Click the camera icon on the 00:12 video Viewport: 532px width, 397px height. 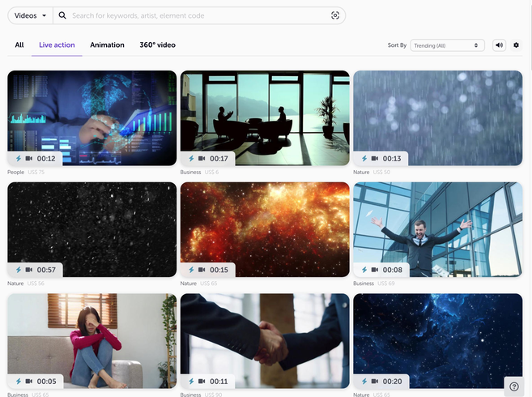pyautogui.click(x=29, y=158)
